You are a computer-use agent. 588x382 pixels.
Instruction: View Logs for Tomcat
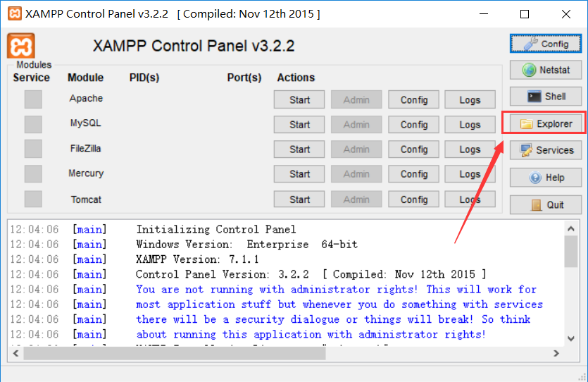[470, 199]
